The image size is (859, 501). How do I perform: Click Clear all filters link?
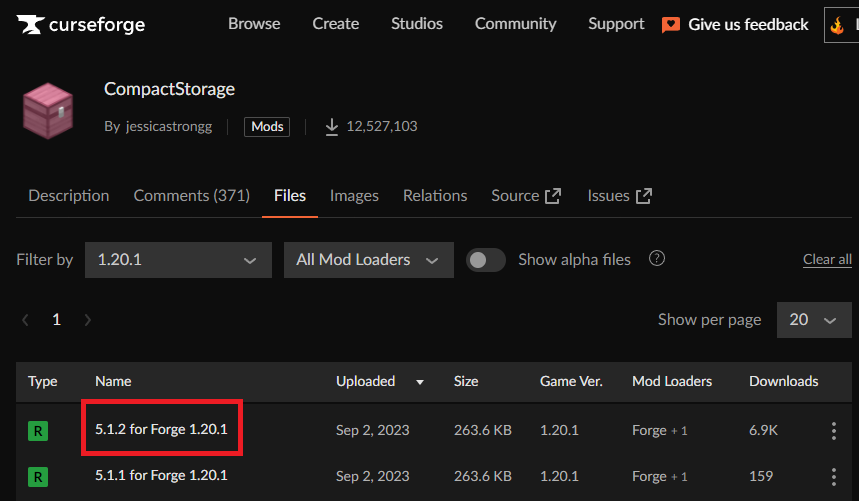tap(827, 259)
